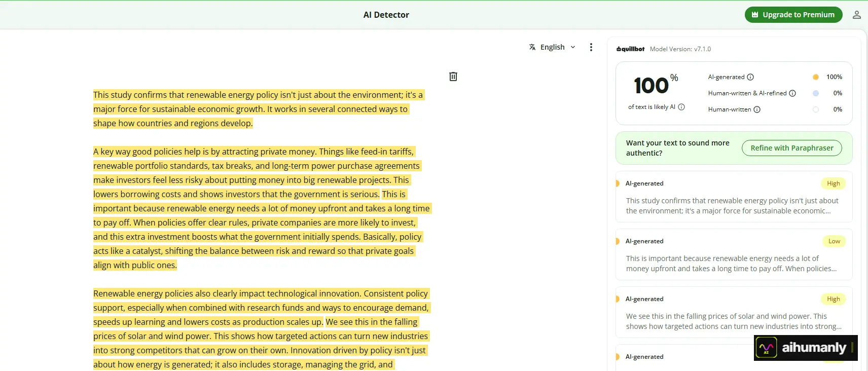Click the Low confidence badge
This screenshot has height=371, width=868.
coord(834,241)
